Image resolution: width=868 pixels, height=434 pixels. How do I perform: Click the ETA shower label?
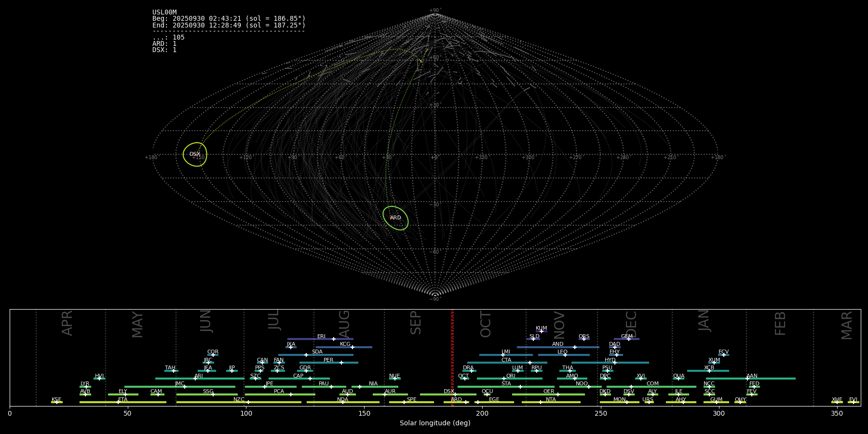(x=123, y=400)
